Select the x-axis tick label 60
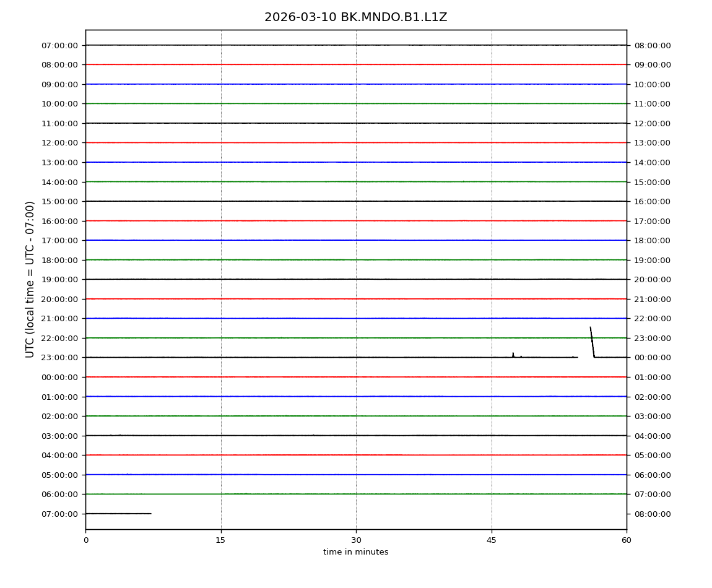 (x=627, y=540)
